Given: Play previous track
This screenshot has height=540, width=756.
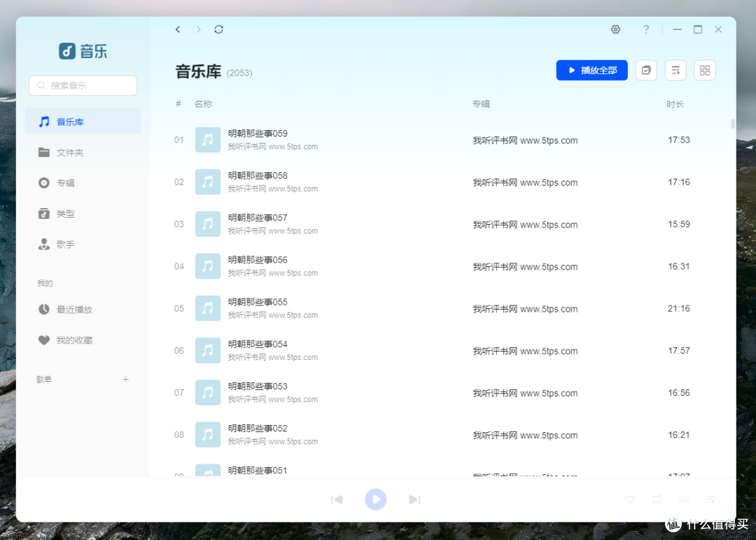Looking at the screenshot, I should coord(337,499).
